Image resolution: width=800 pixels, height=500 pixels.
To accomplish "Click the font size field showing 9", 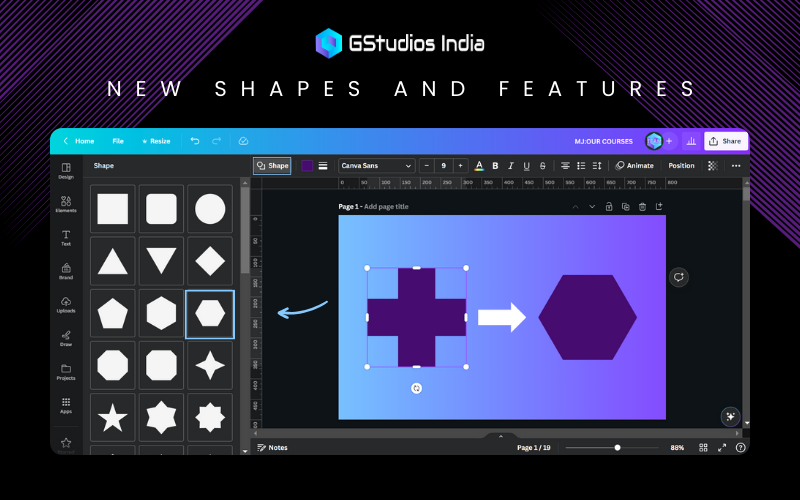I will (x=443, y=166).
